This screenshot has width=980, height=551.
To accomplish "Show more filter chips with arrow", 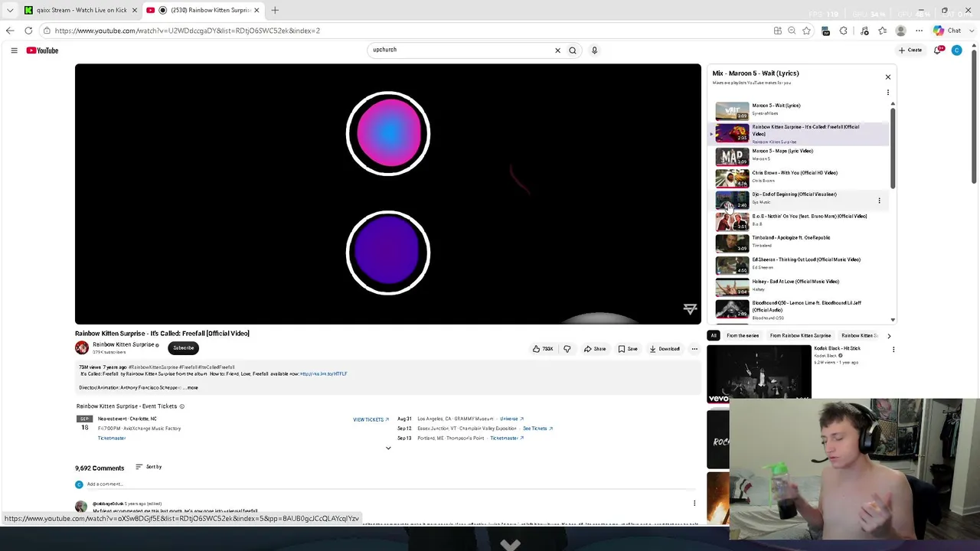I will 889,335.
